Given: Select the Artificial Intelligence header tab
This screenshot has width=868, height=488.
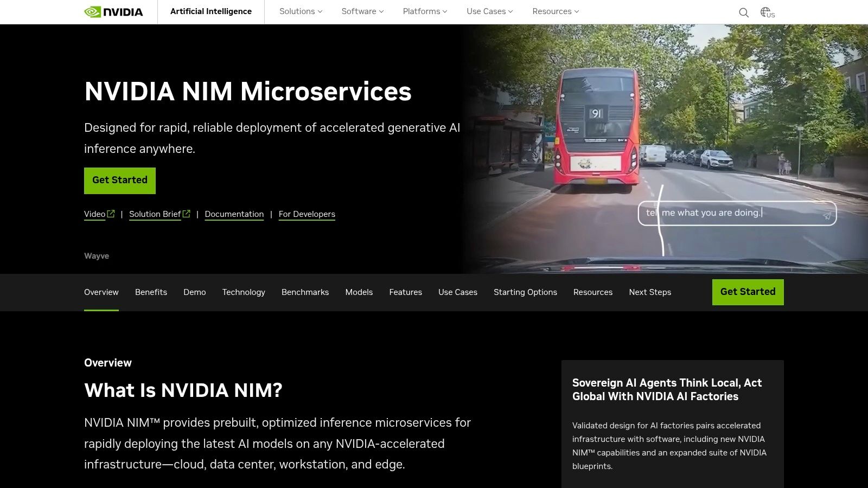Looking at the screenshot, I should 211,11.
